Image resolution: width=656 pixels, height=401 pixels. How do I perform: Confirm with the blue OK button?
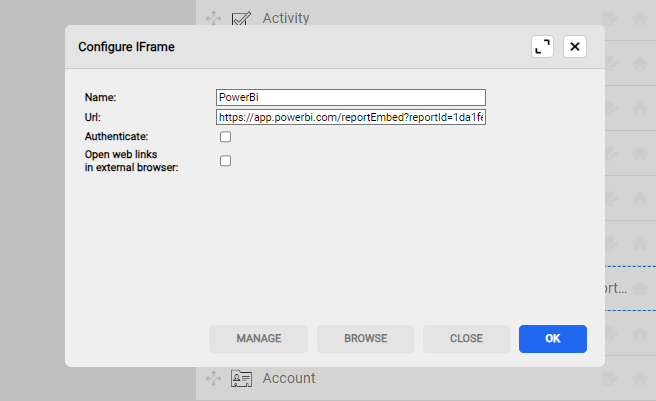pos(553,339)
